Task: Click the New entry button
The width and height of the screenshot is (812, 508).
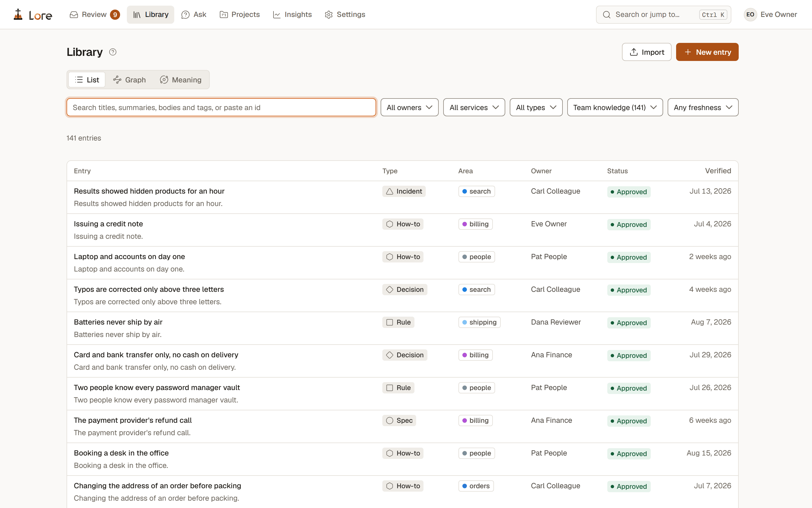Action: 707,52
